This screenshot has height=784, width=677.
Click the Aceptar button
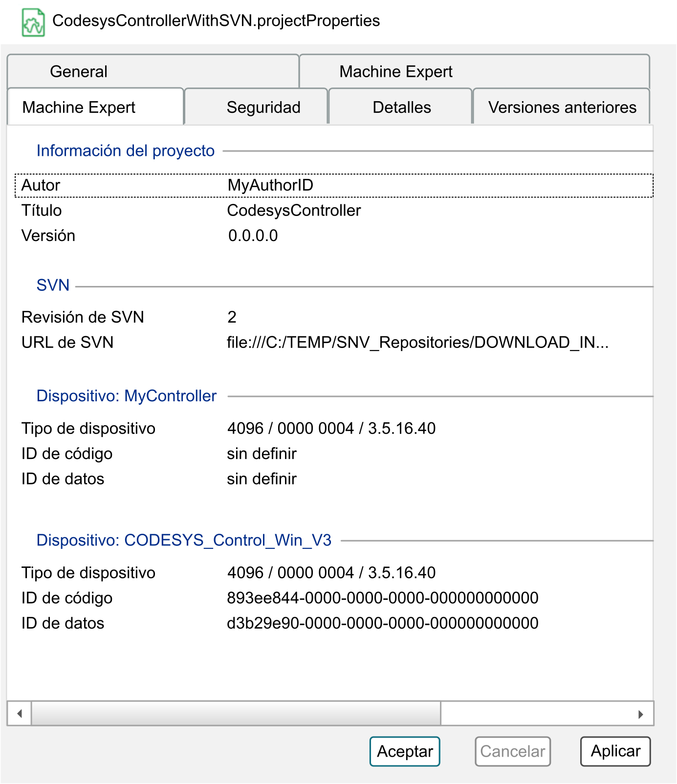[405, 751]
